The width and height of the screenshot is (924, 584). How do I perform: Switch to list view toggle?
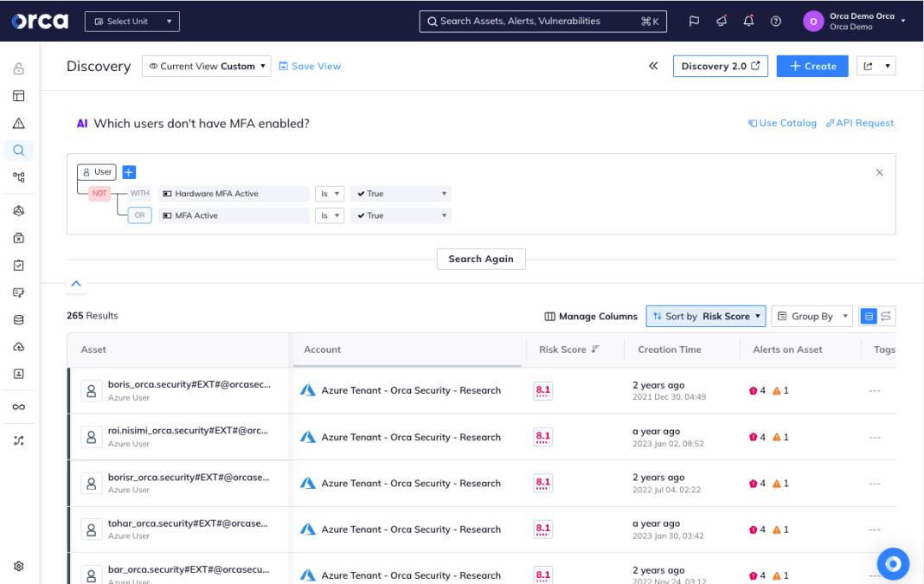pyautogui.click(x=869, y=317)
